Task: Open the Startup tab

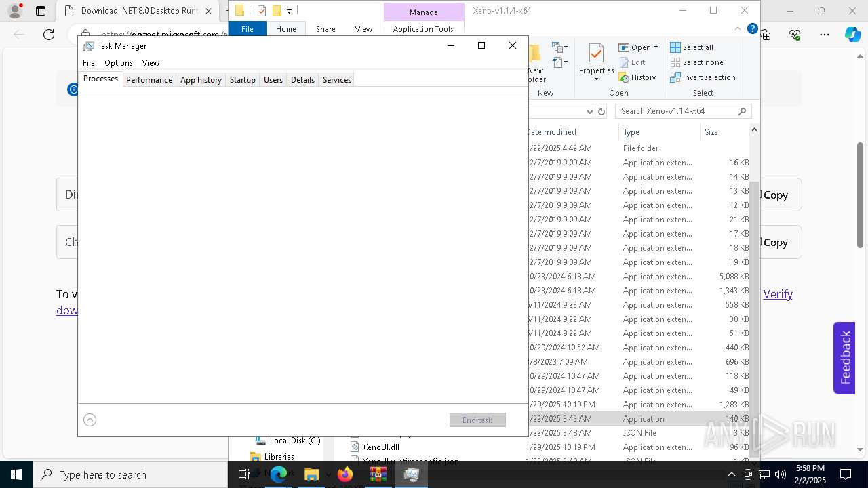Action: pyautogui.click(x=242, y=80)
